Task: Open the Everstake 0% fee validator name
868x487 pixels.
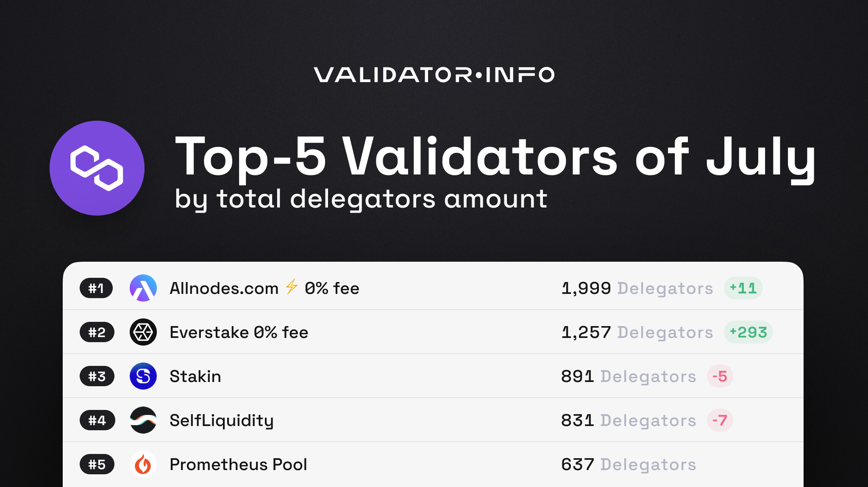Action: (239, 332)
